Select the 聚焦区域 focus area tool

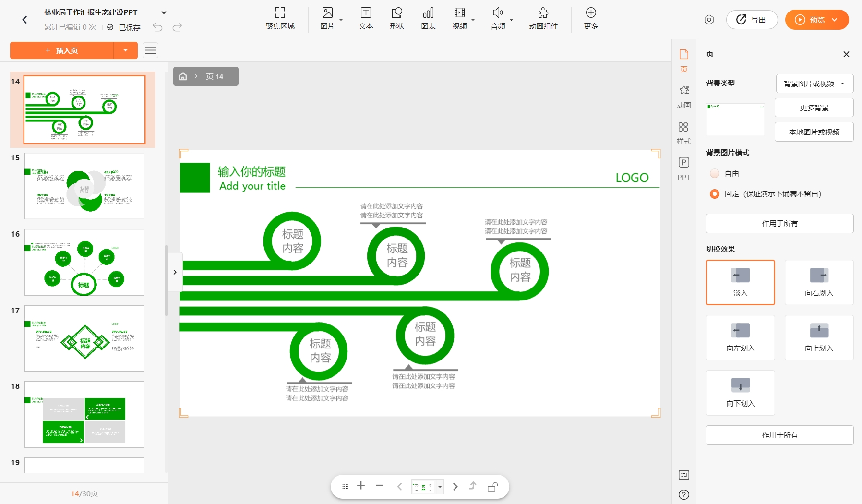[280, 19]
